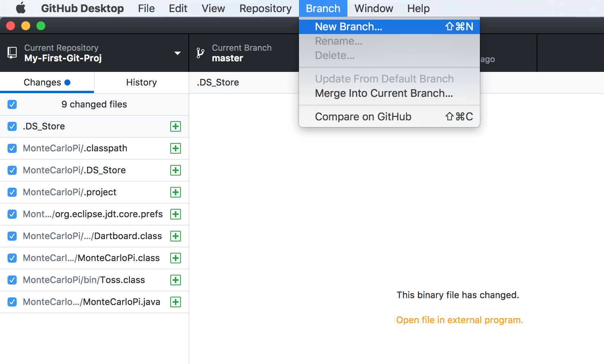This screenshot has height=364, width=604.
Task: Click the added icon for MonteCarloPi.class
Action: coord(176,258)
